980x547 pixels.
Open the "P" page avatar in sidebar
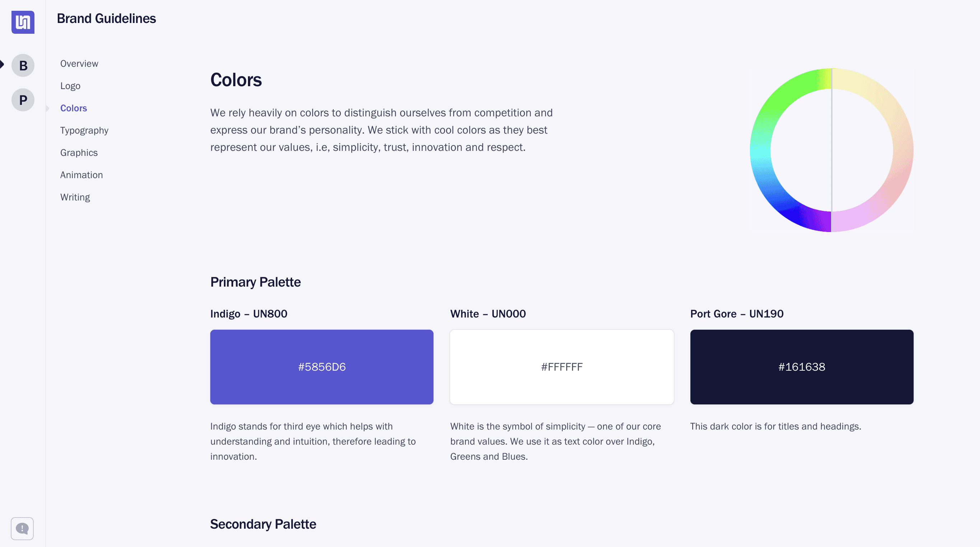[x=23, y=100]
